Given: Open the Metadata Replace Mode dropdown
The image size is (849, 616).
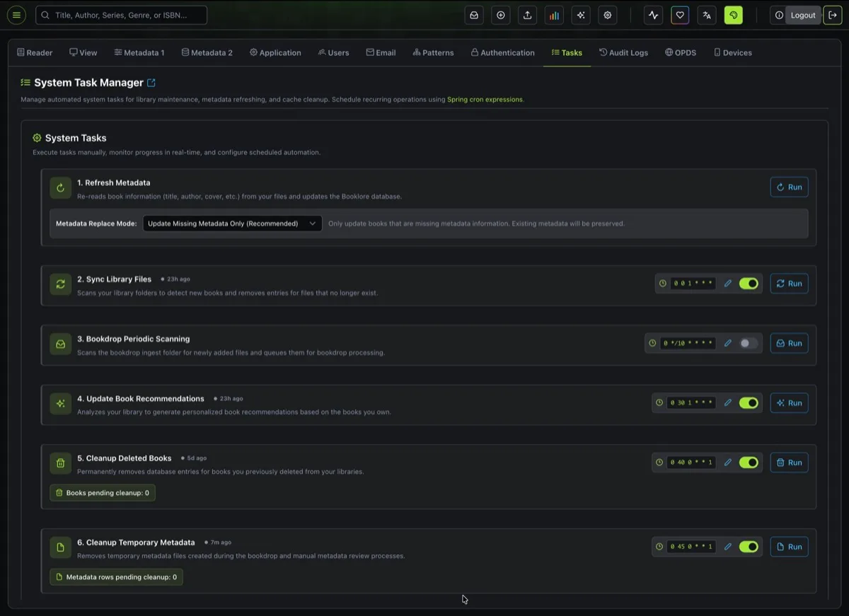Looking at the screenshot, I should coord(232,223).
